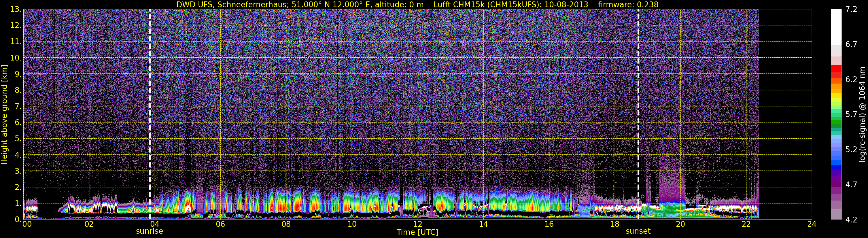Click the '6.' height axis tick label
This screenshot has width=868, height=238.
click(18, 122)
